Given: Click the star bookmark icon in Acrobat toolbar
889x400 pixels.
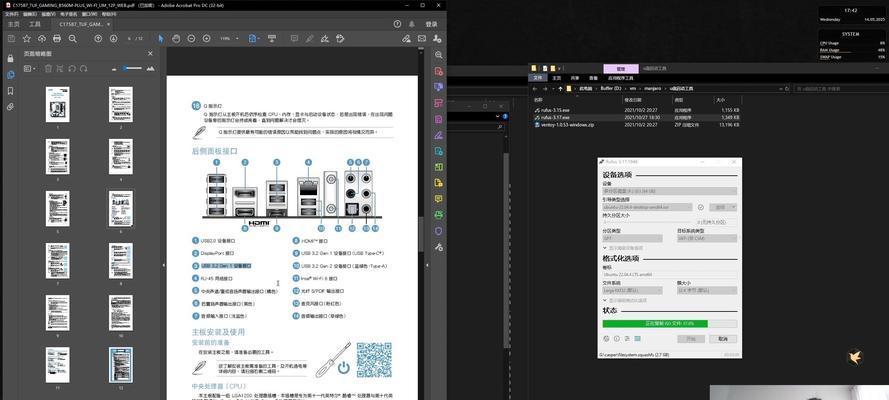Looking at the screenshot, I should pyautogui.click(x=27, y=39).
